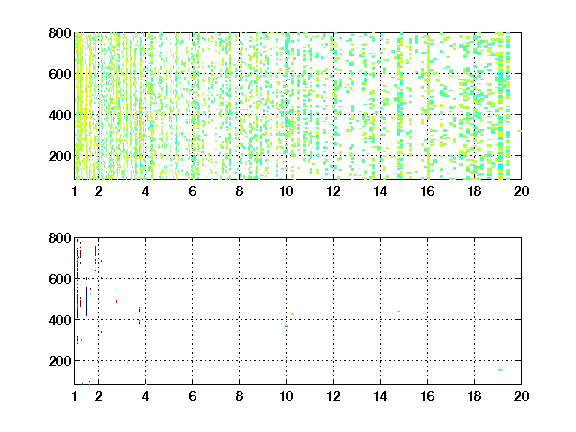Pick x-axis tick label 12 in bottom plot
Image resolution: width=576 pixels, height=432 pixels.
(x=334, y=396)
